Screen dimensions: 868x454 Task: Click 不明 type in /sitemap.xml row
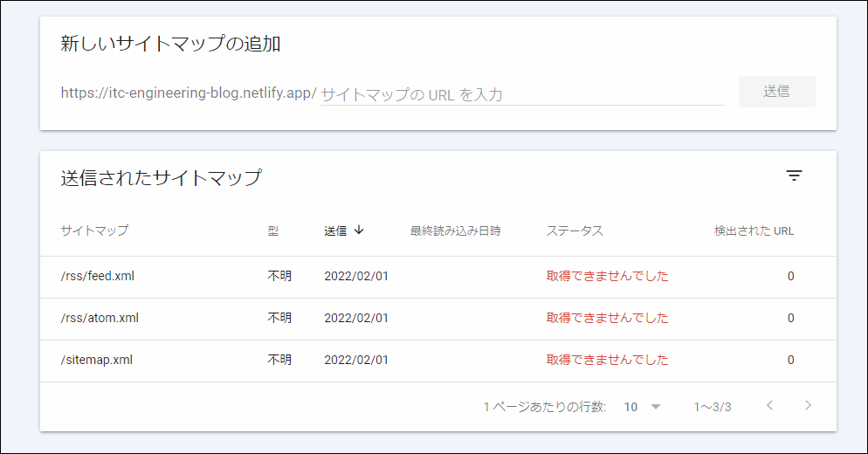tap(279, 360)
